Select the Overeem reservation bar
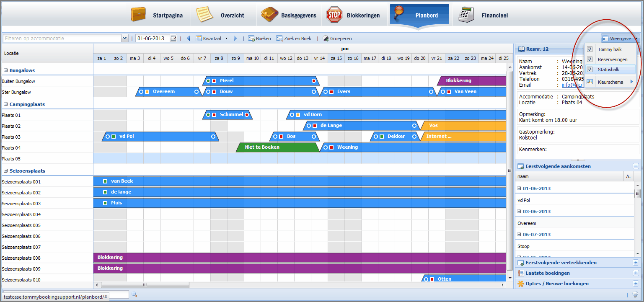Image resolution: width=644 pixels, height=302 pixels. click(169, 91)
